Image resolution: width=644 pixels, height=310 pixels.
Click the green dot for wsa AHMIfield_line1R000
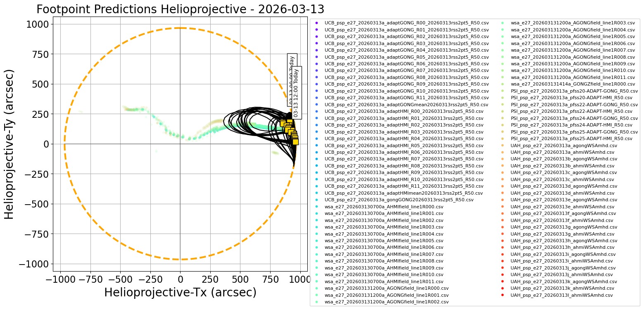[316, 206]
